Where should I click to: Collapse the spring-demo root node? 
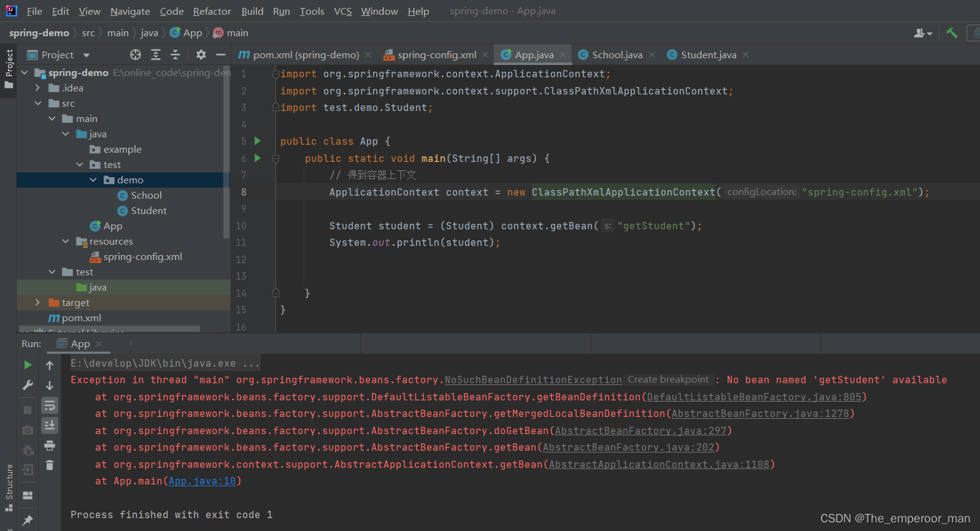pyautogui.click(x=25, y=72)
